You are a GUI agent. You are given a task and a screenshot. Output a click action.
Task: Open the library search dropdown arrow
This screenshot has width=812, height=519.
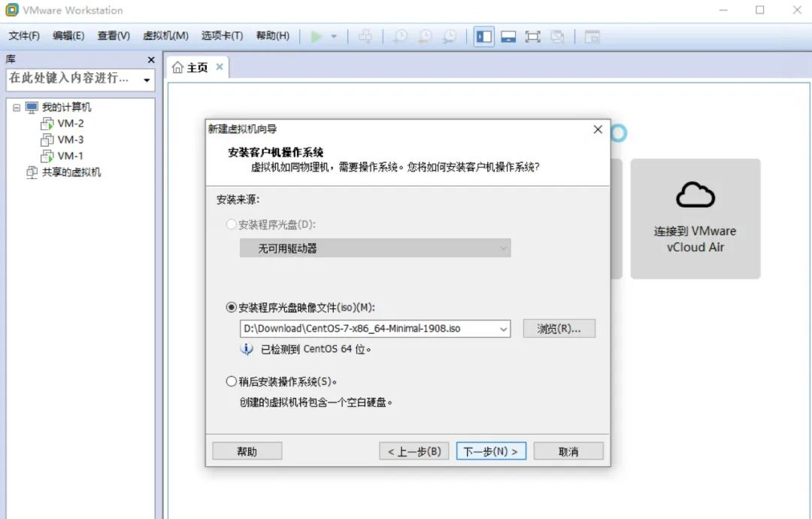tap(147, 80)
